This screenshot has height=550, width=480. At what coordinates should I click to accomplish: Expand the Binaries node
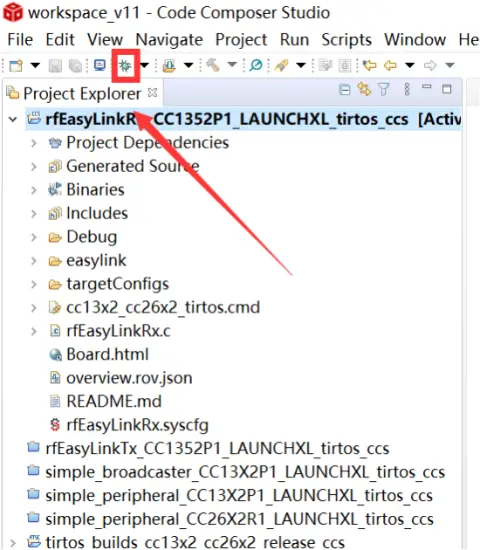34,190
